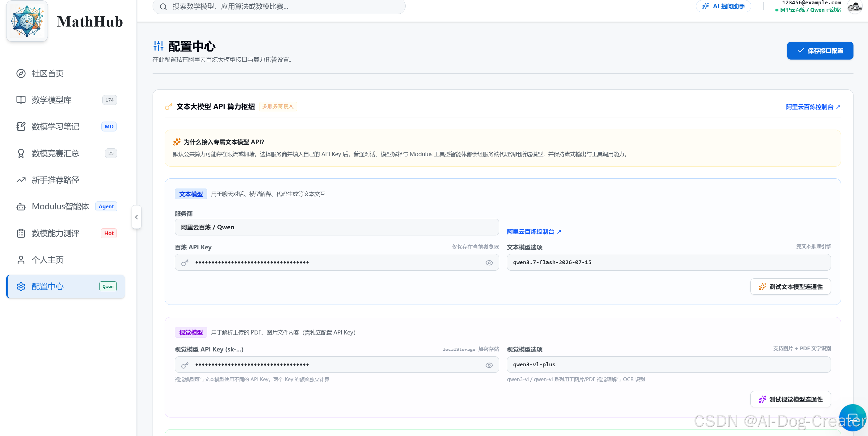Click the Hot badge on 数模能力测评
Viewport: 868px width, 436px height.
[109, 233]
